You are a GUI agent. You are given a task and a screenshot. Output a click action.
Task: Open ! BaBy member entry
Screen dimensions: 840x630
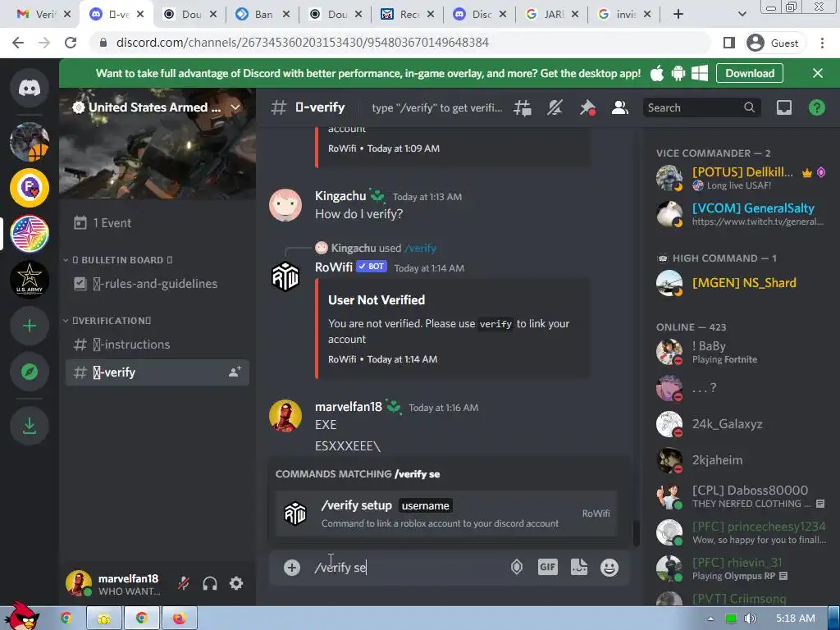click(741, 351)
